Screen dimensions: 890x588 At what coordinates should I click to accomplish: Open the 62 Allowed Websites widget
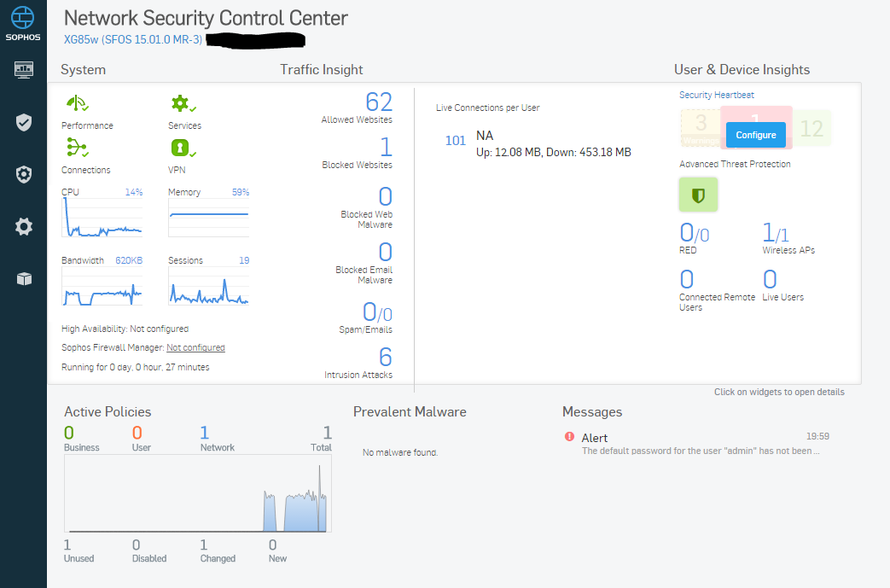[357, 108]
